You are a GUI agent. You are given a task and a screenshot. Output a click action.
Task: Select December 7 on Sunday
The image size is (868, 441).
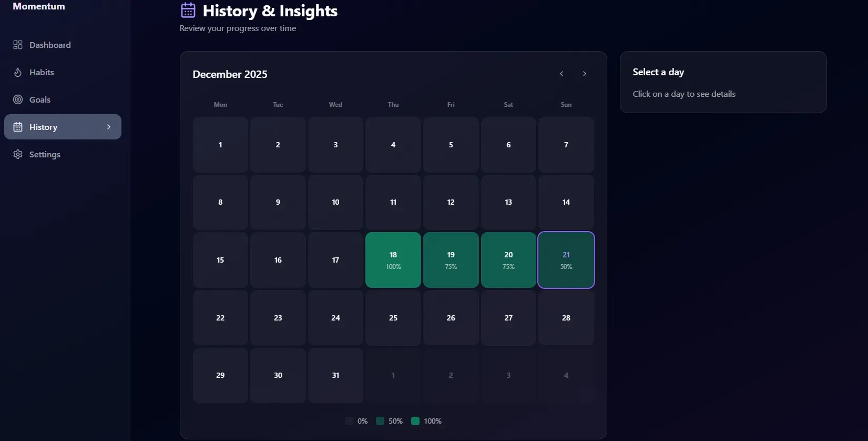click(x=566, y=145)
